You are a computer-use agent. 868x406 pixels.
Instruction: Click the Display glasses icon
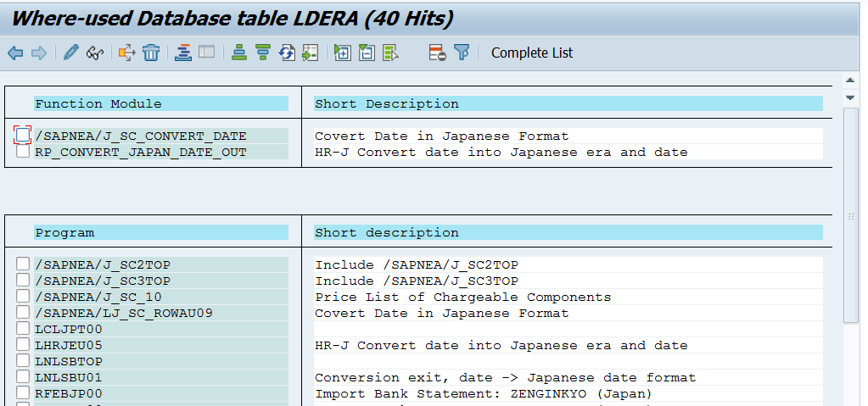[x=95, y=53]
